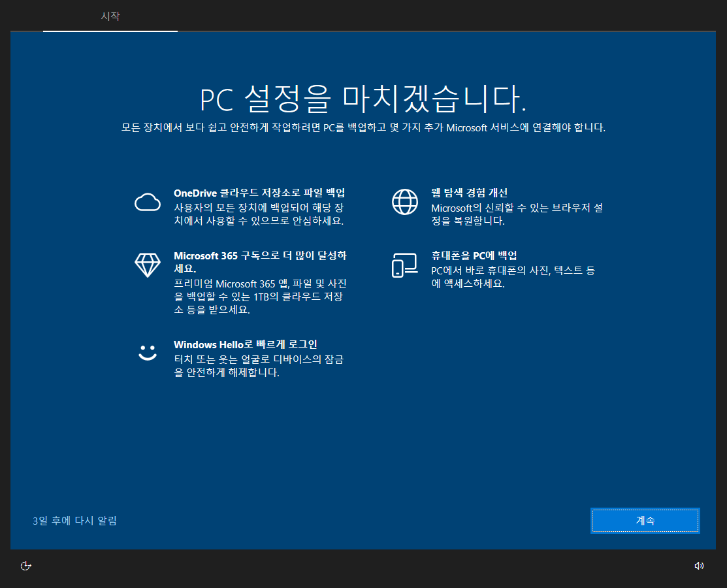Click the Microsoft 365 diamond icon
The height and width of the screenshot is (588, 727).
click(148, 265)
